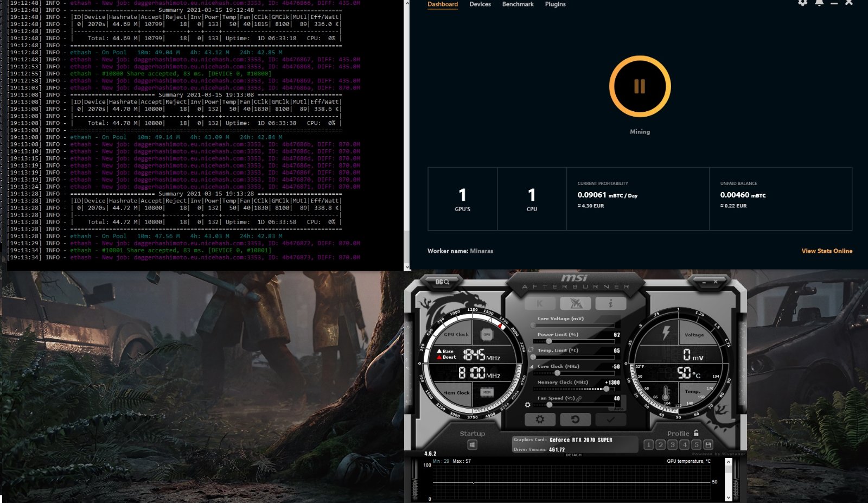Viewport: 868px width, 503px height.
Task: Click Driver Version 461.72 text
Action: [539, 450]
